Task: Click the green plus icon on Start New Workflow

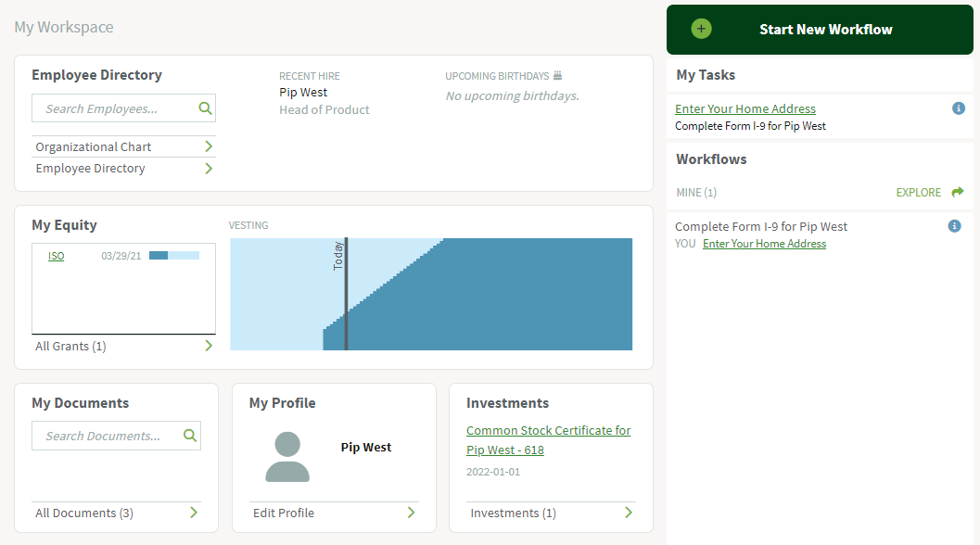Action: [701, 29]
